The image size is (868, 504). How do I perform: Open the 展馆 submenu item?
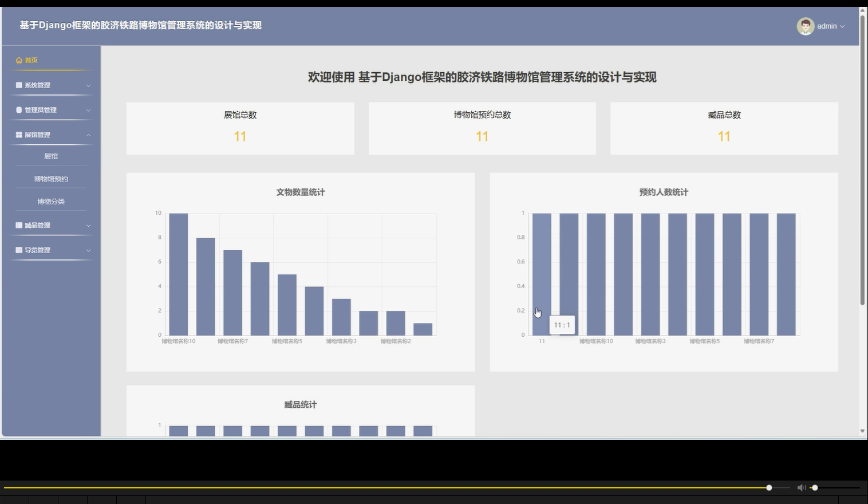coord(51,156)
